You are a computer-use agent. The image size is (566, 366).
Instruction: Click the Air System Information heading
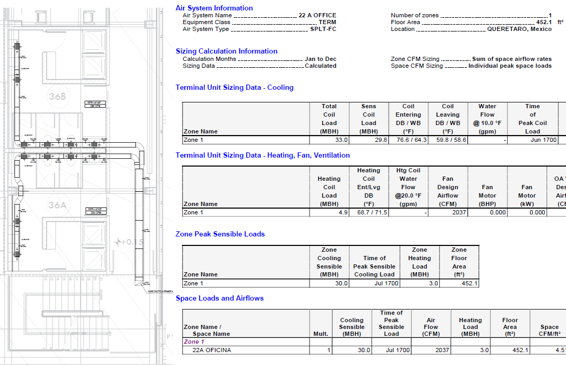pos(214,8)
